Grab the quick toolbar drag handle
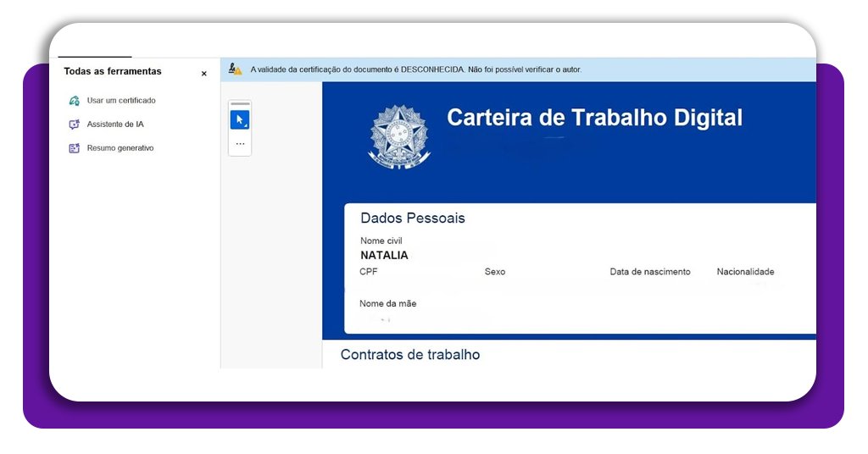This screenshot has height=454, width=868. (240, 104)
